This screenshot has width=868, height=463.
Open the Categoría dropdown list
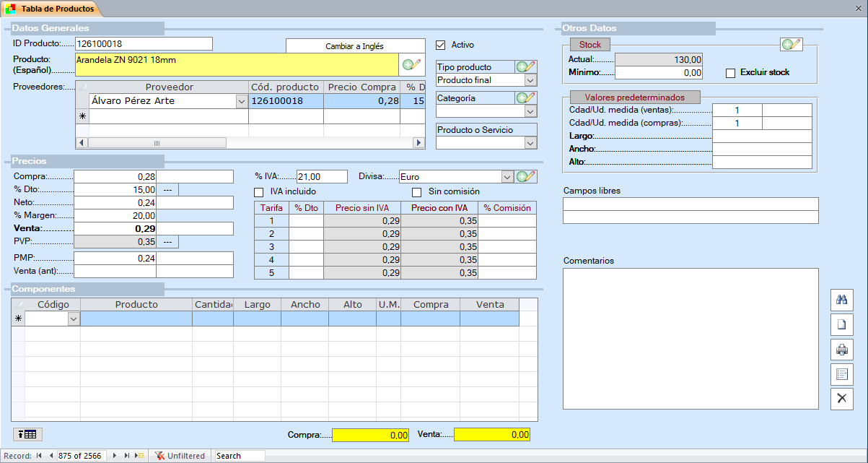click(530, 111)
